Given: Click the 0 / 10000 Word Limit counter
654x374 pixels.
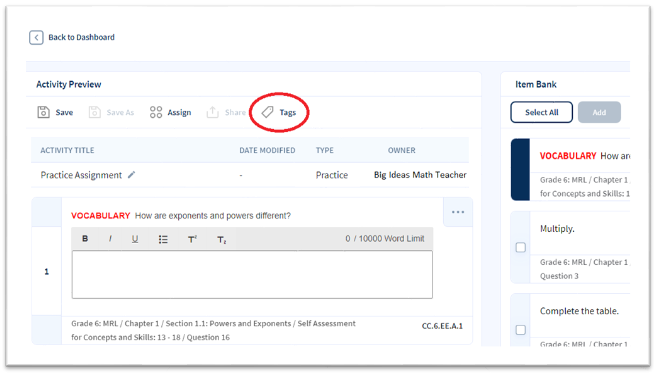Looking at the screenshot, I should click(x=385, y=238).
